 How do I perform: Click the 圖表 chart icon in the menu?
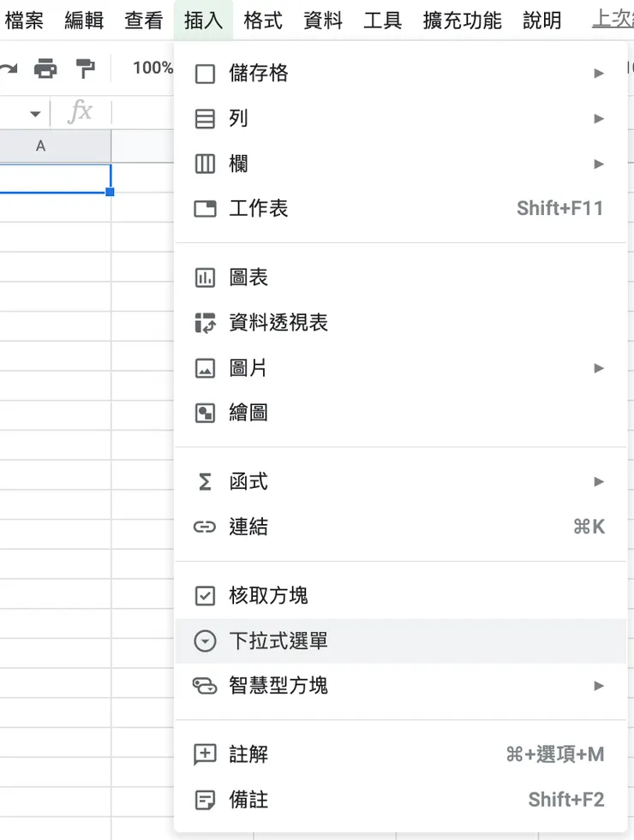click(205, 277)
